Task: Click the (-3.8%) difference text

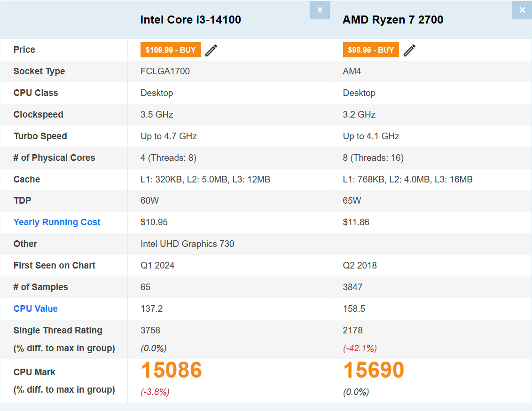Action: click(155, 392)
